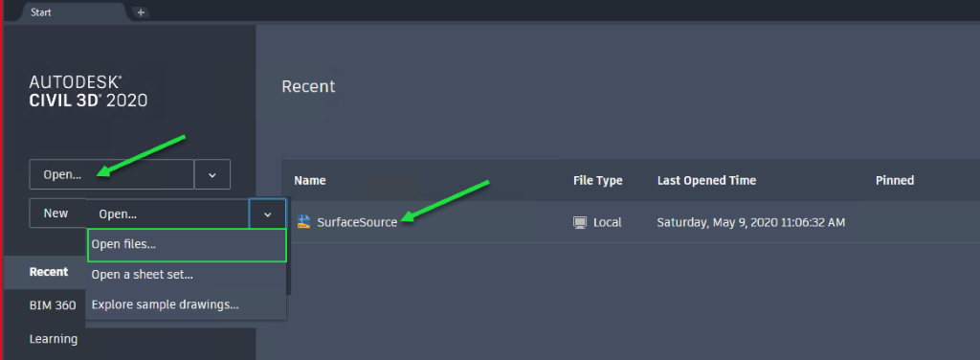This screenshot has height=360, width=980.
Task: Open the SurfaceSource recent file name
Action: point(357,222)
